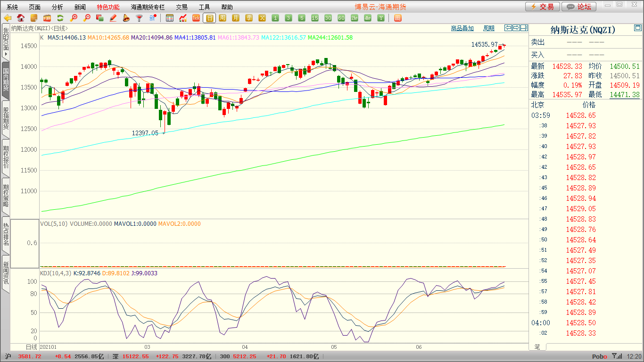Switch to 新闻资讯 sidebar tab
The image size is (644, 362).
[x=6, y=273]
